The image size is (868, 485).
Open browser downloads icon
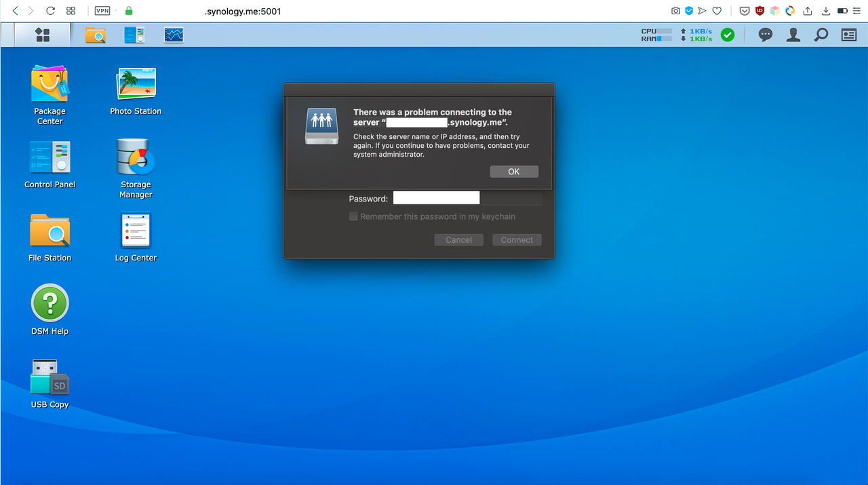point(826,11)
